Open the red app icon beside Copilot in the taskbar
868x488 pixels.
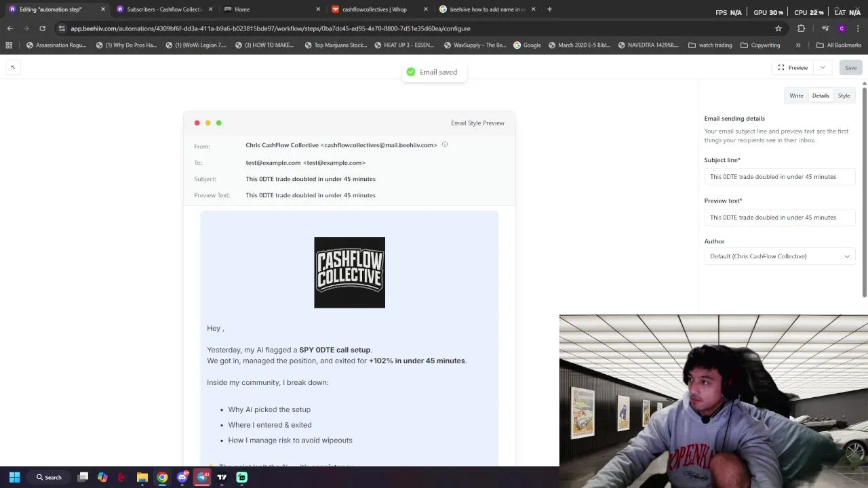click(x=122, y=477)
